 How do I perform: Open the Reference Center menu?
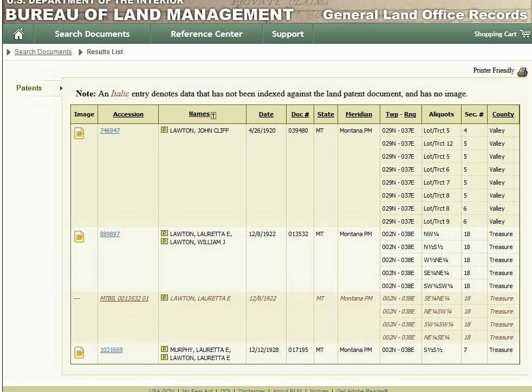[x=206, y=34]
